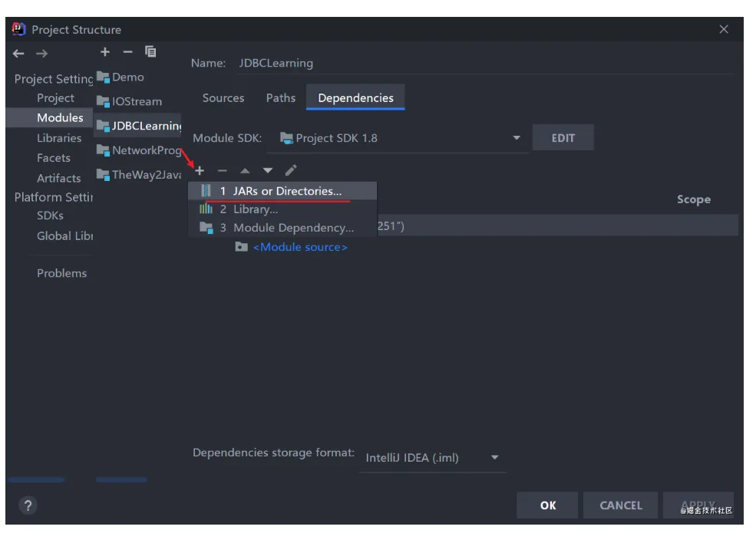Move the dependency up with the up arrow
The height and width of the screenshot is (543, 756).
[x=245, y=170]
